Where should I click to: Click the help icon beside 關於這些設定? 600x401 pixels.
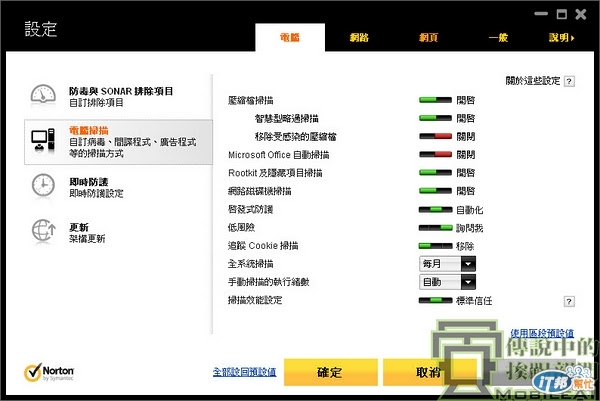[x=569, y=81]
